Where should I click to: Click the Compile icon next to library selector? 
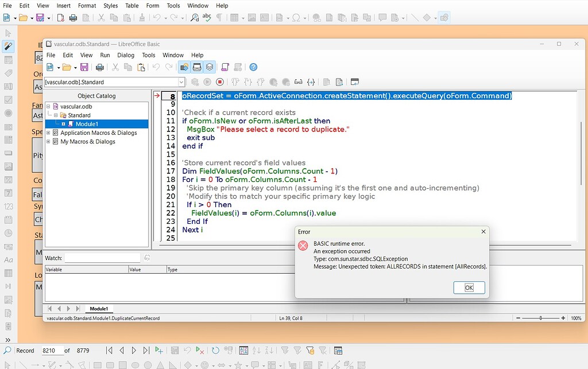(196, 82)
